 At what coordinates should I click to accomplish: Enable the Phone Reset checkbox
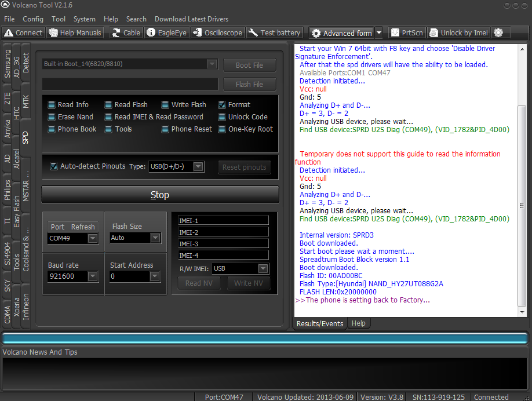pos(165,129)
